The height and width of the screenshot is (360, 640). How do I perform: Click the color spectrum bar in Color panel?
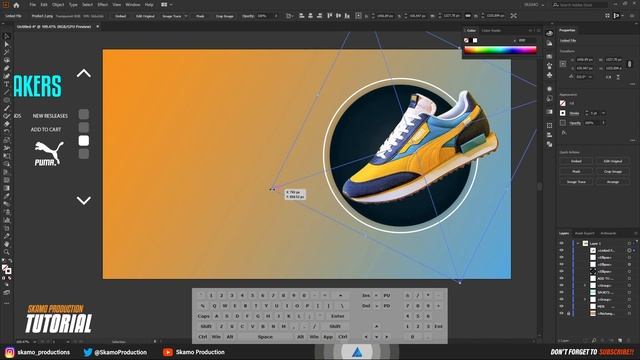(500, 50)
